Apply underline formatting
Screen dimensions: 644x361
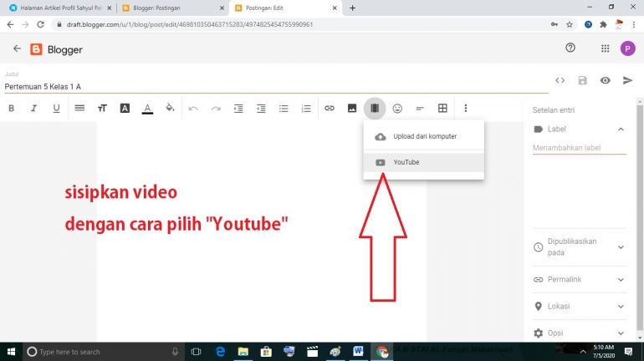[x=56, y=109]
